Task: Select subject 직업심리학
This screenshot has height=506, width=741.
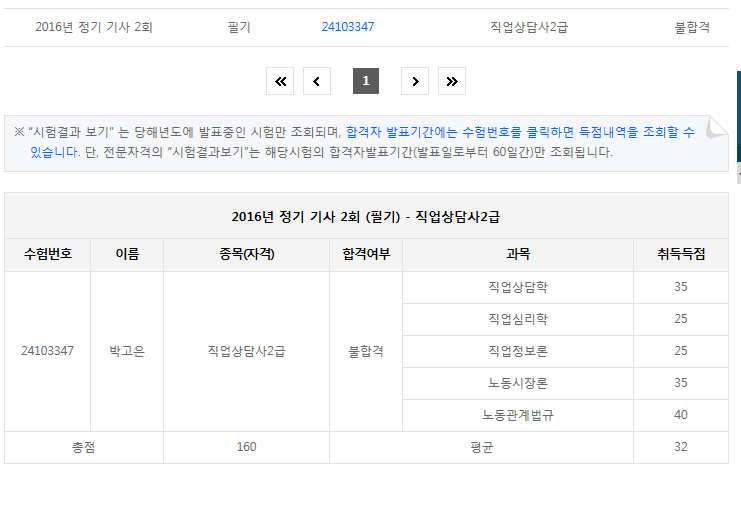Action: (518, 319)
